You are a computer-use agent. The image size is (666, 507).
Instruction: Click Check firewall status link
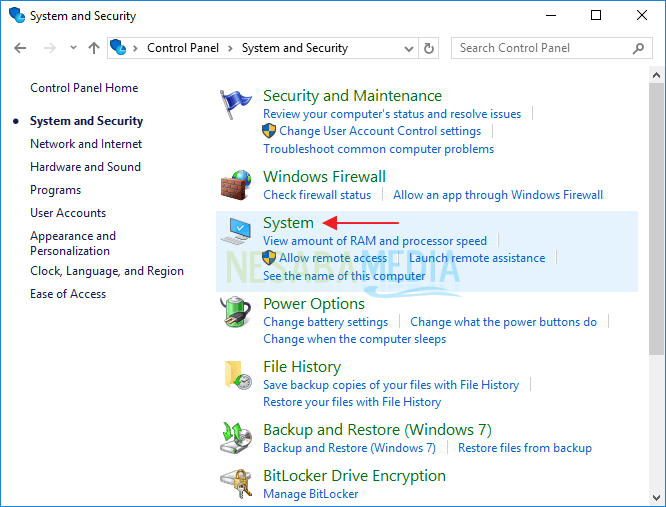[317, 195]
